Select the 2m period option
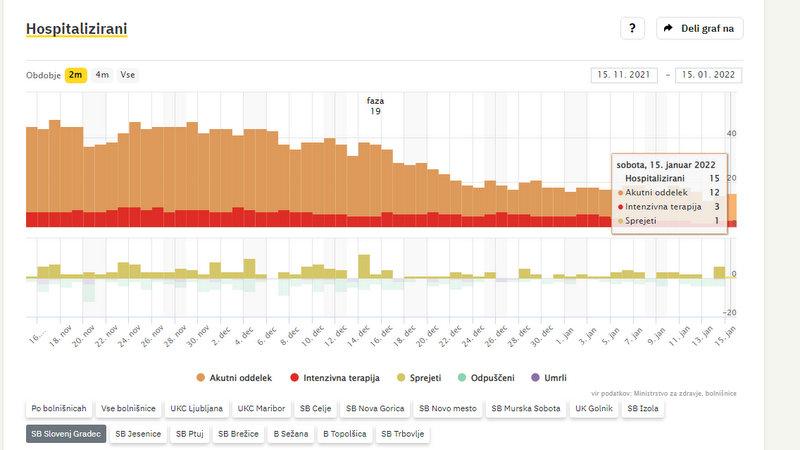The image size is (800, 450). pyautogui.click(x=76, y=75)
